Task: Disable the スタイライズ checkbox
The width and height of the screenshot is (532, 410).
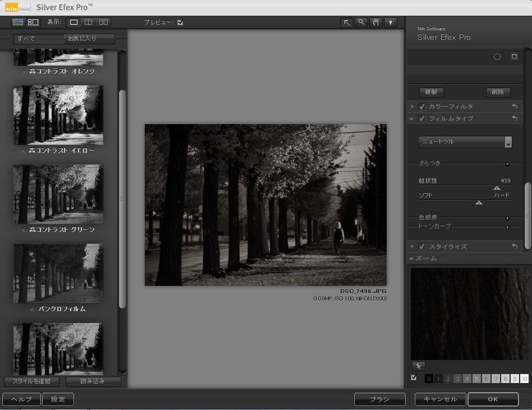Action: point(422,247)
